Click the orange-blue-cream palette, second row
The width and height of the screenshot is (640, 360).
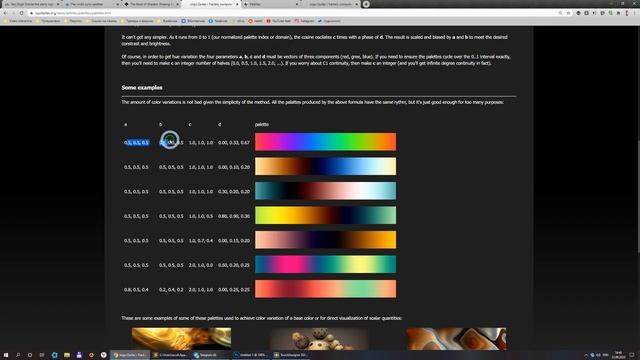(x=325, y=166)
